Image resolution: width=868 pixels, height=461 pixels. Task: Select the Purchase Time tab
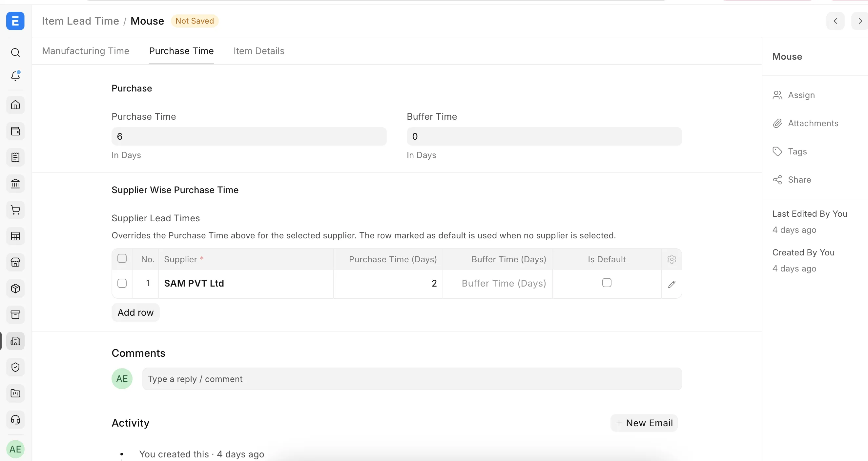pyautogui.click(x=181, y=51)
